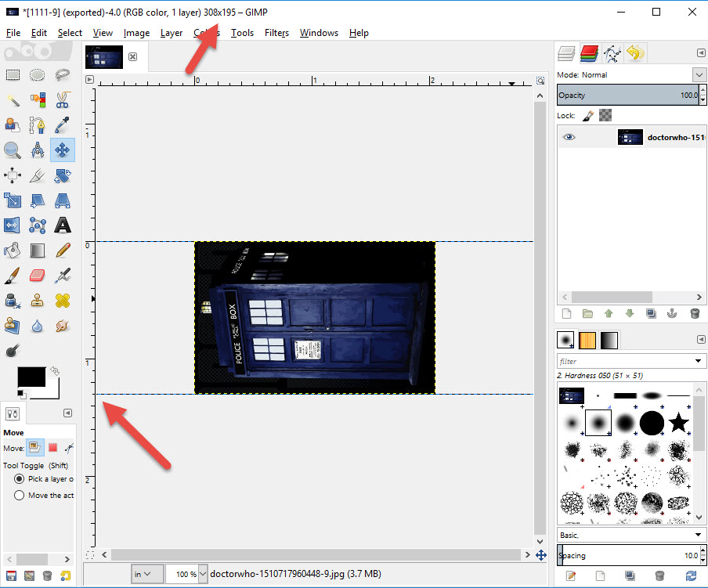
Task: Select the Move tool in the toolbox
Action: click(x=63, y=150)
